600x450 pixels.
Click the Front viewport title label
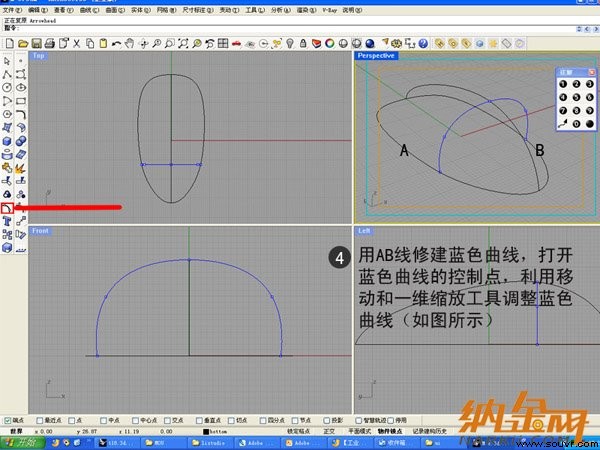40,231
